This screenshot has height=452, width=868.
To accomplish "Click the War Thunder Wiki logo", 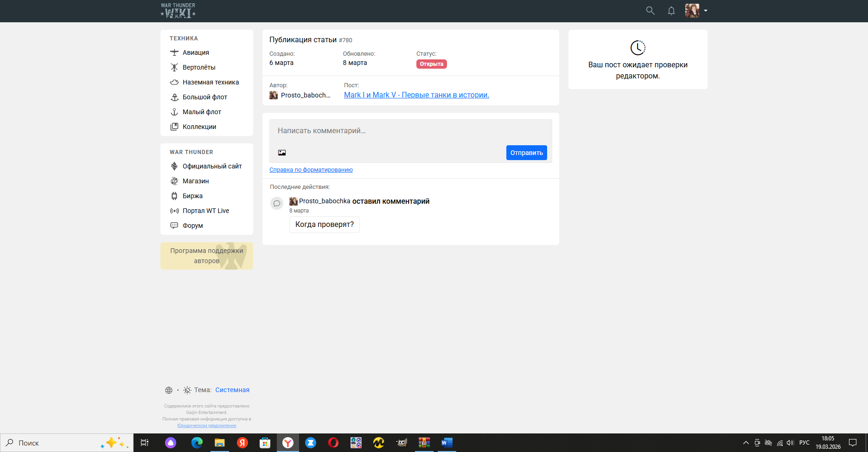I will [178, 11].
